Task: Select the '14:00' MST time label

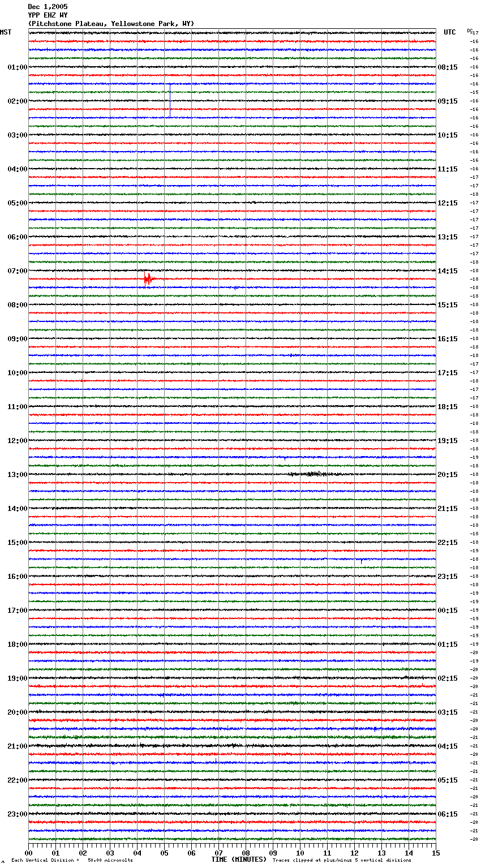Action: [x=18, y=509]
